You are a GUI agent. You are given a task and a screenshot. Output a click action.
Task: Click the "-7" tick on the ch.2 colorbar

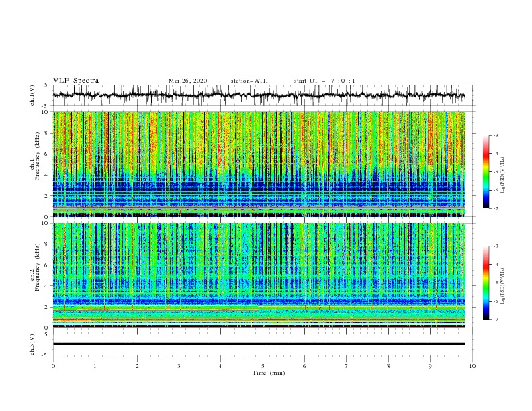(495, 320)
